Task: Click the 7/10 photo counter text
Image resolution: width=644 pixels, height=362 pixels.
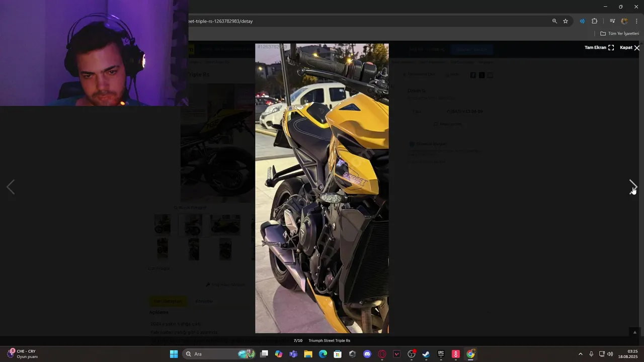Action: [x=298, y=341]
